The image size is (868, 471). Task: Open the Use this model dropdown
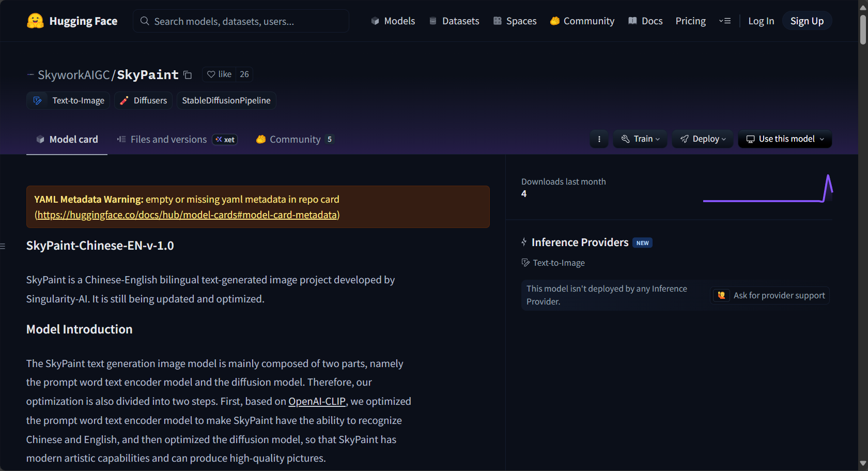[x=785, y=139]
